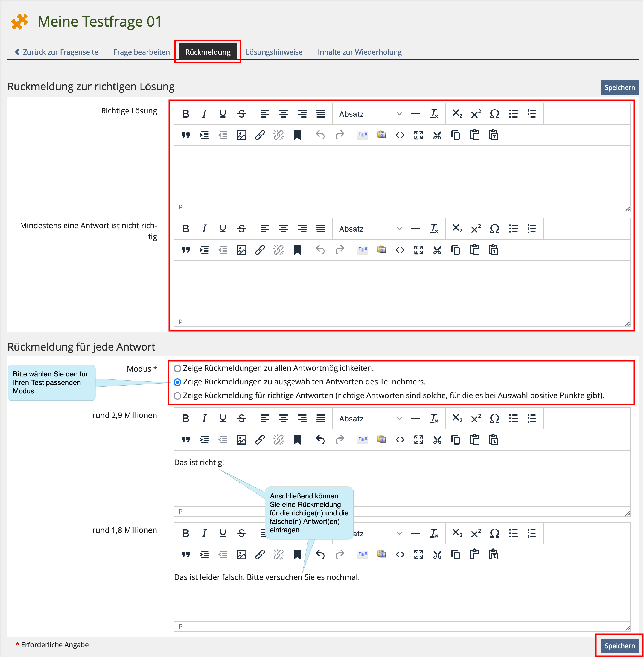Select 'Zeige Rückmeldung für richtige Antworten' mode
Screen dimensions: 644x657
pyautogui.click(x=177, y=396)
